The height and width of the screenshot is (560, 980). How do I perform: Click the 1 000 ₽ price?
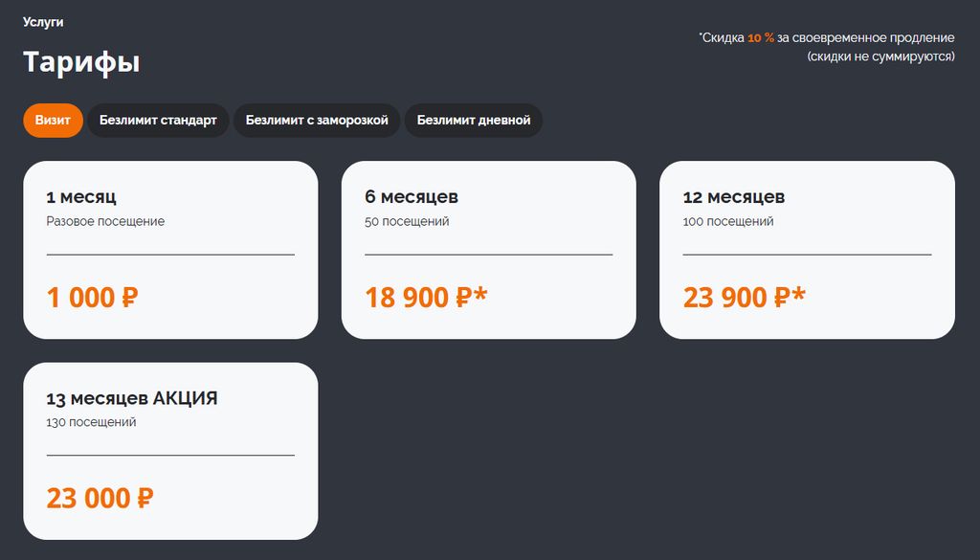click(93, 298)
